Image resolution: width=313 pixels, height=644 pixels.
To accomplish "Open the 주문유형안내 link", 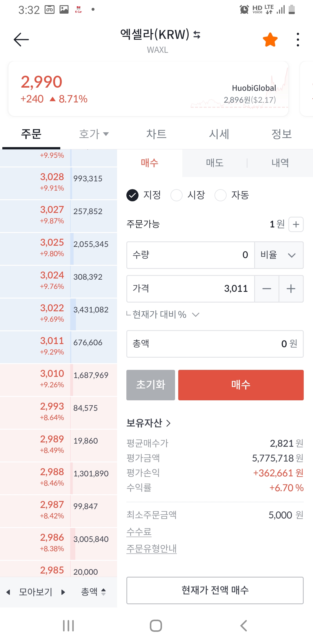I will 152,549.
